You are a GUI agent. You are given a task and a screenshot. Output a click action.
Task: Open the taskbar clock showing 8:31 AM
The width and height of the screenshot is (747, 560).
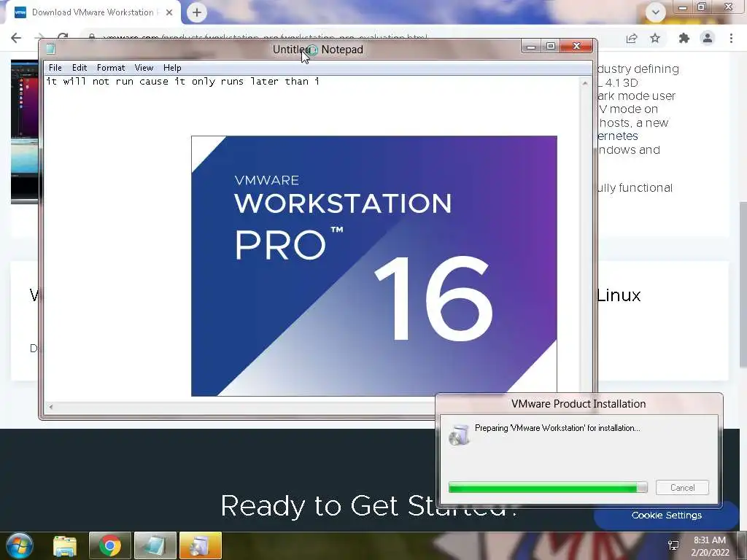tap(710, 546)
